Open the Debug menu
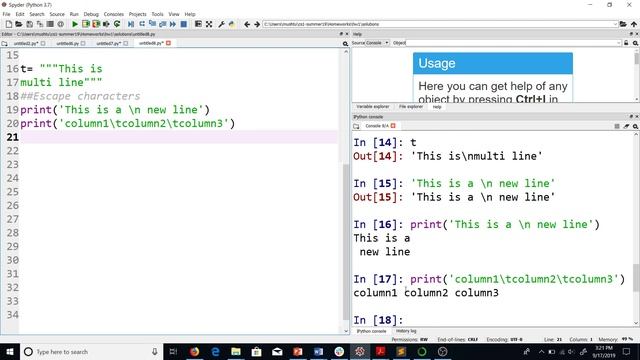 point(91,14)
